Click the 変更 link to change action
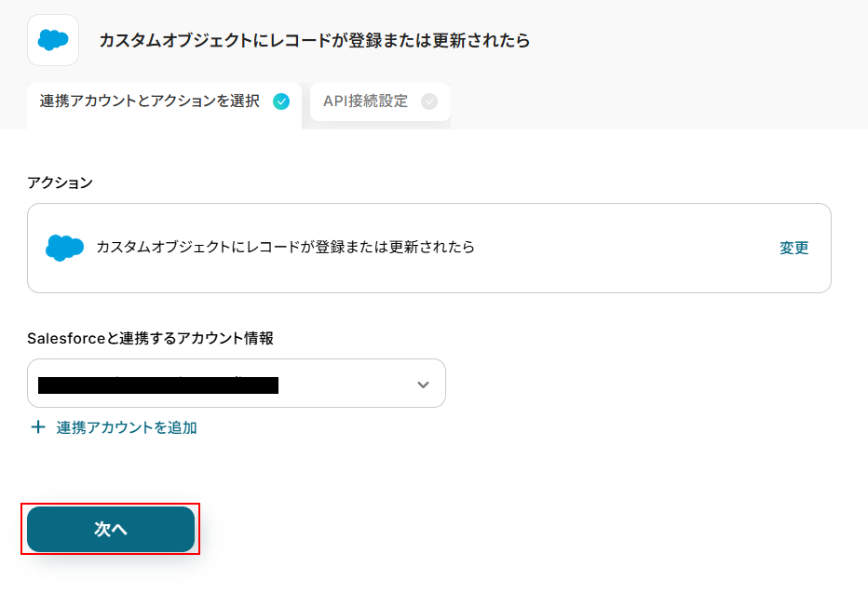 (794, 248)
